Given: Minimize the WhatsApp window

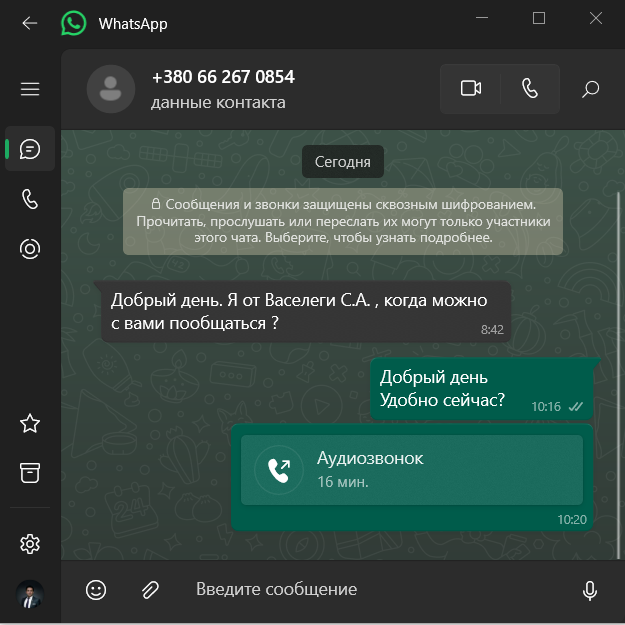Looking at the screenshot, I should click(482, 18).
